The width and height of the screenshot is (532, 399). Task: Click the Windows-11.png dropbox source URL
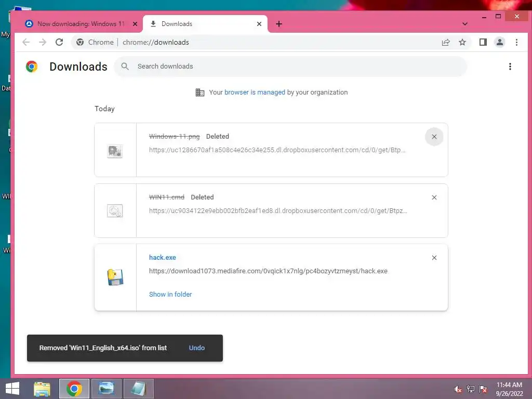(277, 150)
